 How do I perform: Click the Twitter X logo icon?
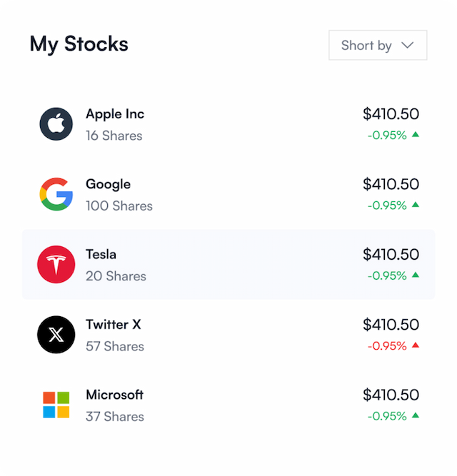coord(56,335)
